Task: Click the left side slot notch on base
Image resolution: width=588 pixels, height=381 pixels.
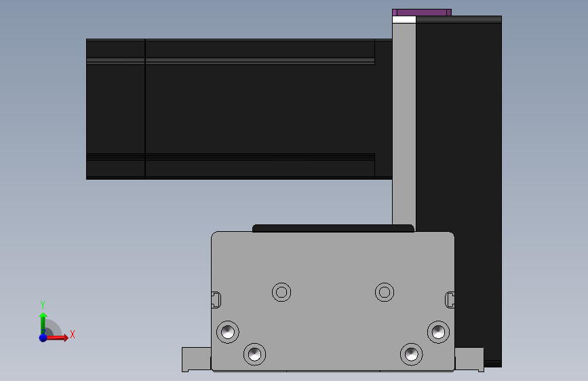Action: 216,300
